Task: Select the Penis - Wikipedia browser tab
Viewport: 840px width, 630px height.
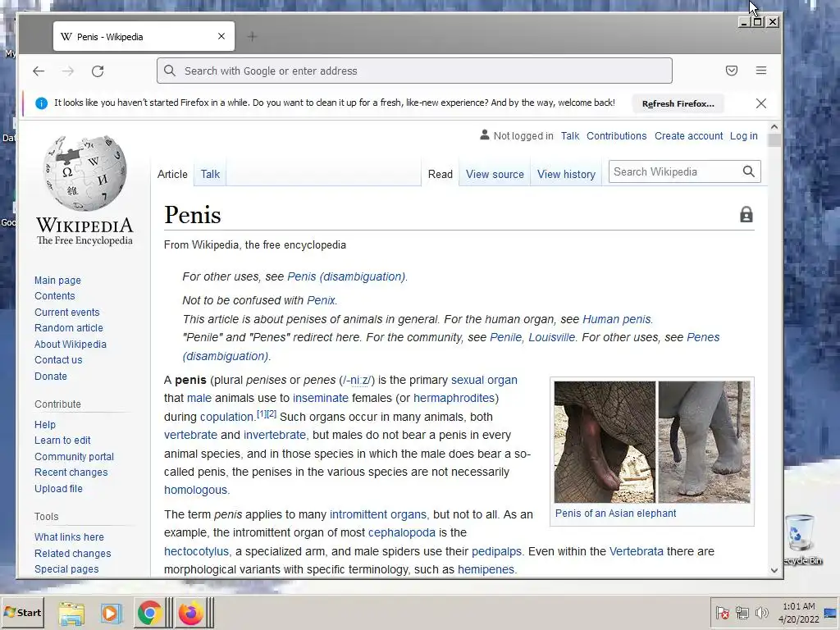Action: 144,36
